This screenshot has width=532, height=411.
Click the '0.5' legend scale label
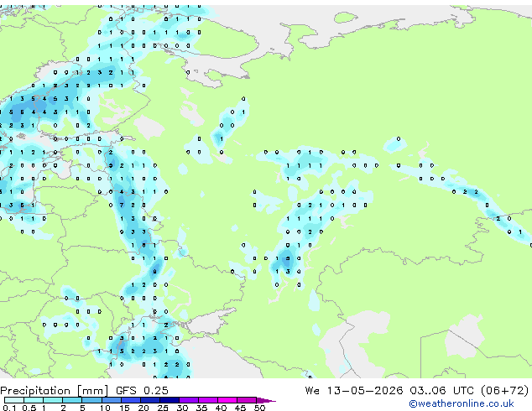(x=29, y=408)
